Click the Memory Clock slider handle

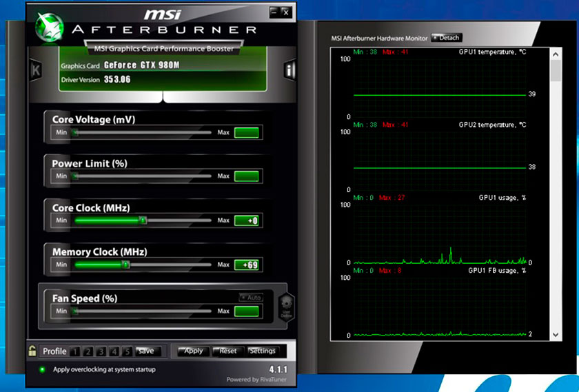point(125,265)
